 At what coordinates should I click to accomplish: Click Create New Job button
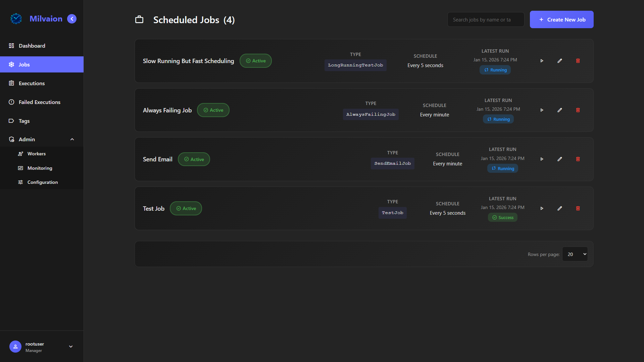pos(561,19)
